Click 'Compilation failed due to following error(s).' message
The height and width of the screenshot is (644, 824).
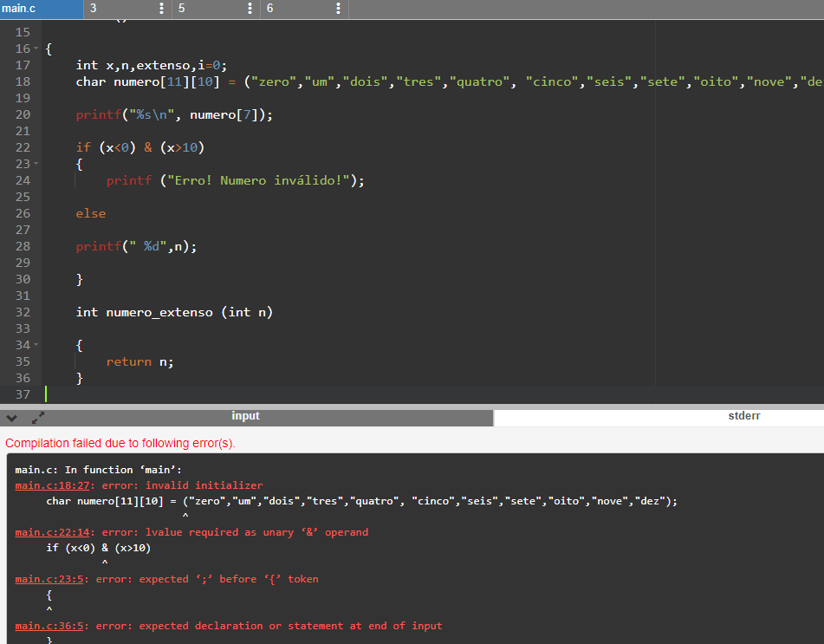pyautogui.click(x=120, y=443)
